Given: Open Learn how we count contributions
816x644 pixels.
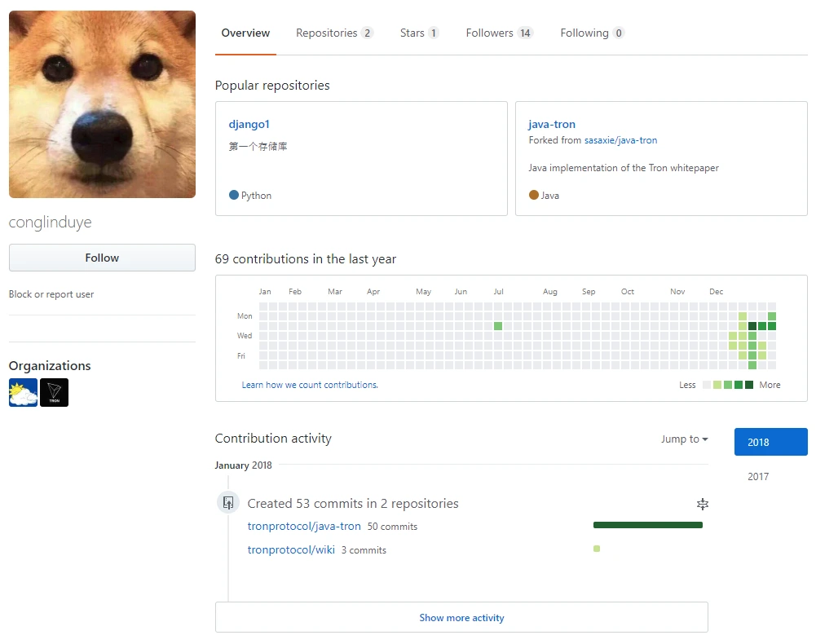Looking at the screenshot, I should click(310, 385).
